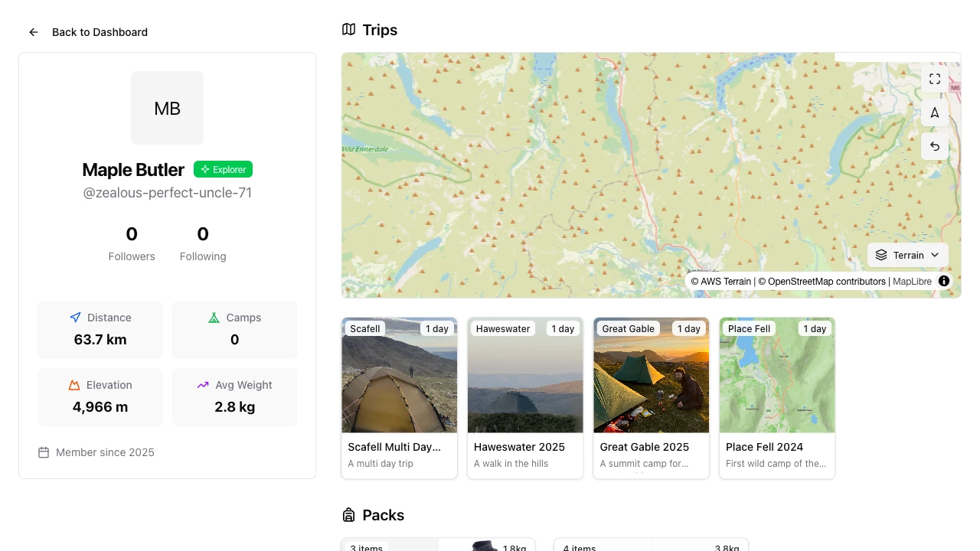
Task: Toggle the map attribution info icon
Action: click(944, 281)
